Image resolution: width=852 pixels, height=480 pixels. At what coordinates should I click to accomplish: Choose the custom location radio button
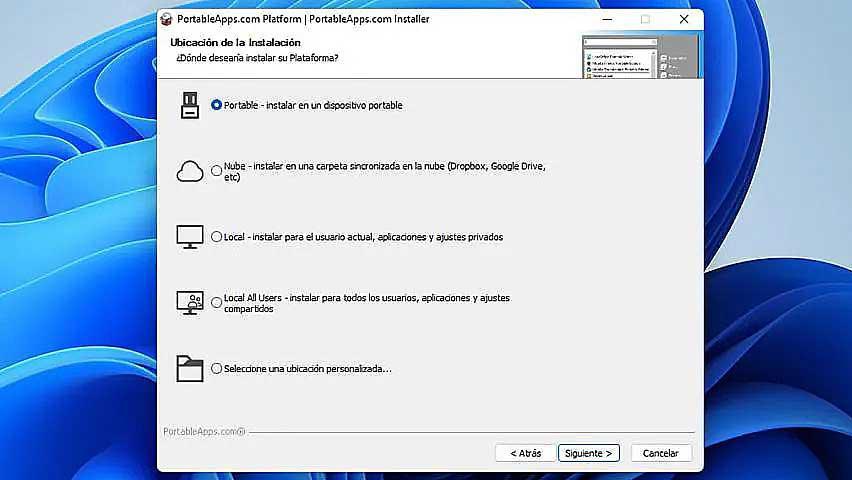pyautogui.click(x=216, y=368)
